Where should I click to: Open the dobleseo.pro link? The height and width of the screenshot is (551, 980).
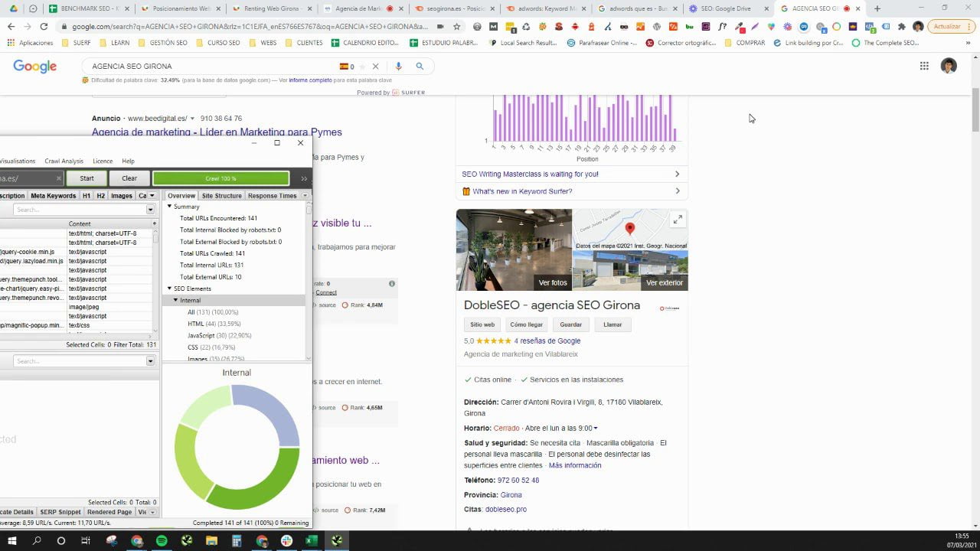click(x=506, y=509)
